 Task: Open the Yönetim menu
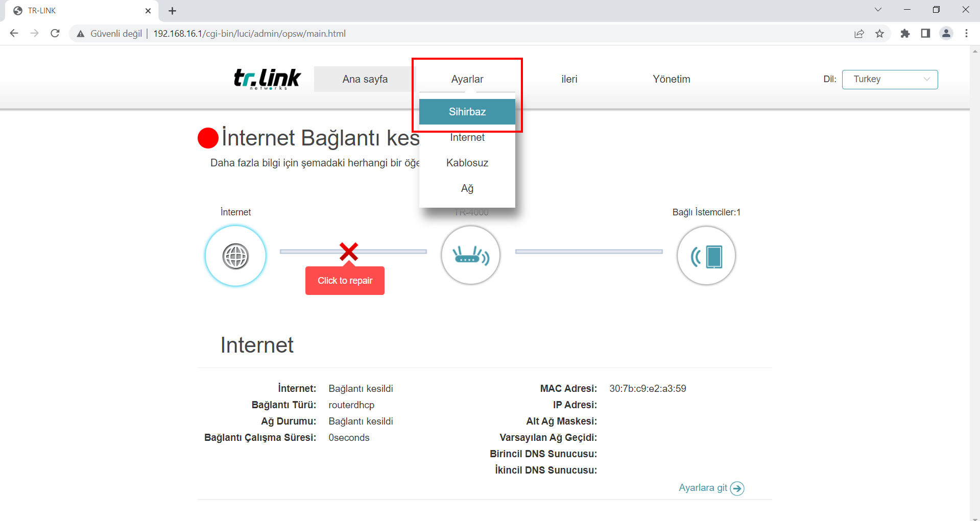pyautogui.click(x=671, y=79)
